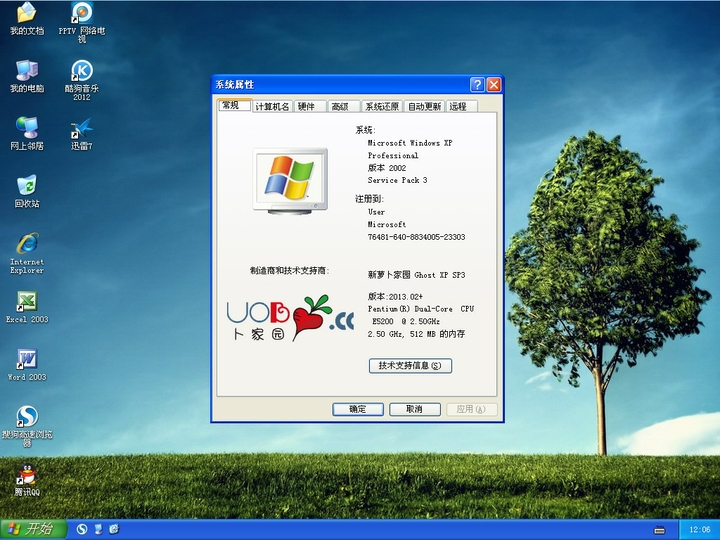Screen dimensions: 720x540
Task: Confirm with the 确定 button
Action: [x=358, y=409]
